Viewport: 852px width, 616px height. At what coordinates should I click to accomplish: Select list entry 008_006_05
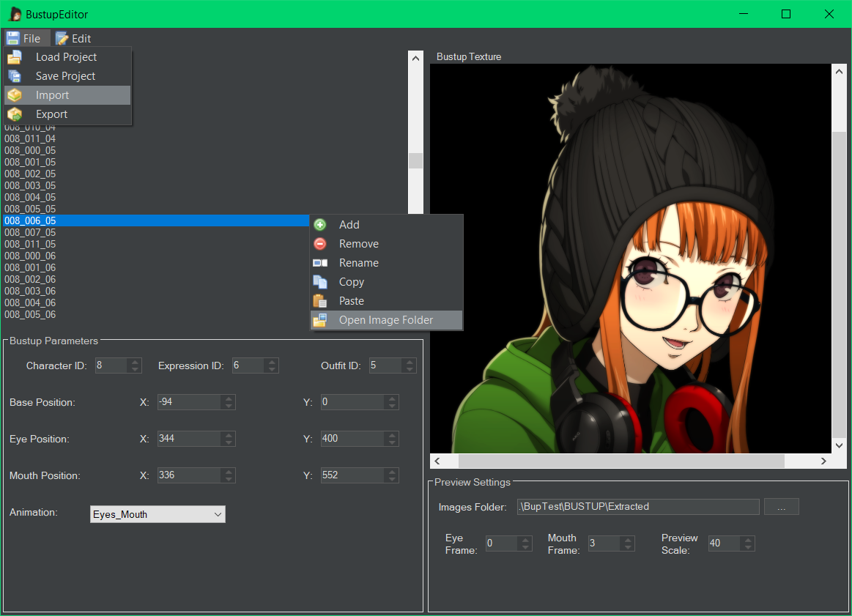[157, 220]
